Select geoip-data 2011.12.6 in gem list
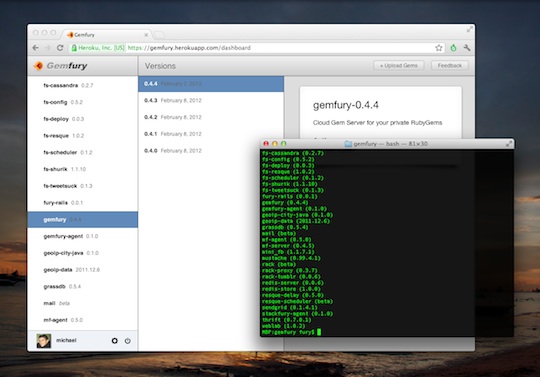Screen dimensions: 540x377 [x=83, y=270]
